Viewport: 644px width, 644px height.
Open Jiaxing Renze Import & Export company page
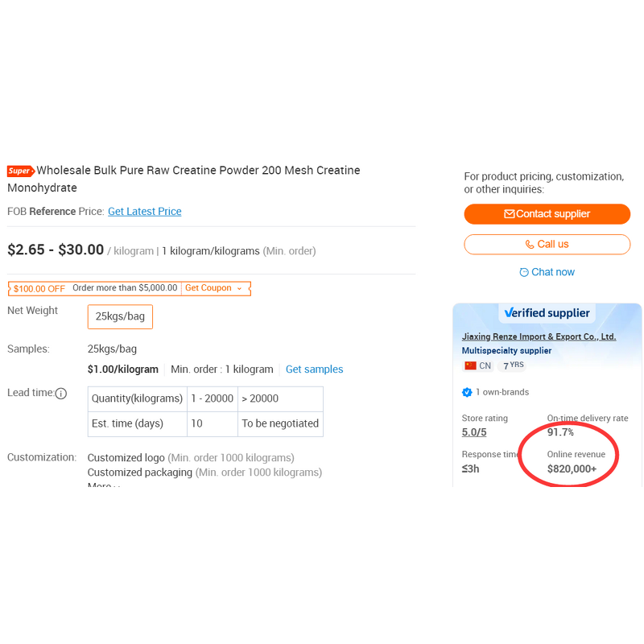[x=539, y=337]
